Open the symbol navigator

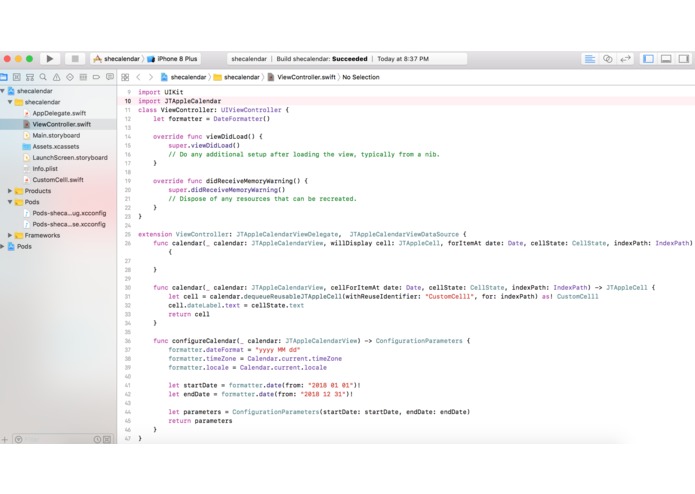pyautogui.click(x=30, y=77)
